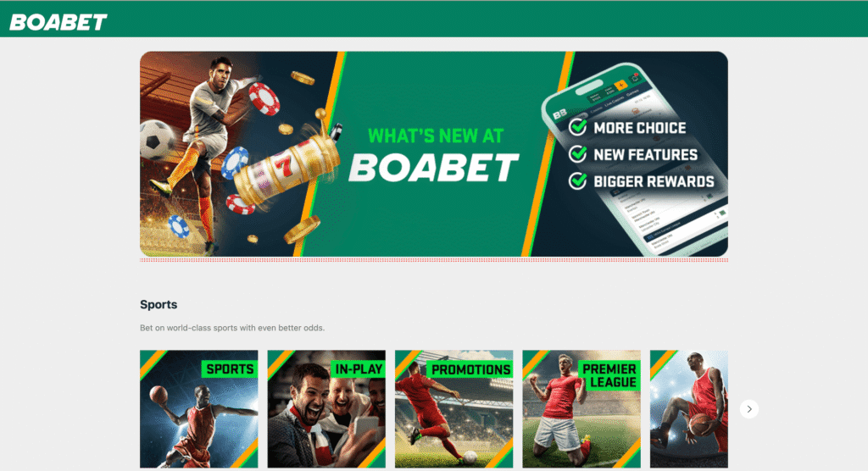Click the PROMOTIONS label badge
The width and height of the screenshot is (868, 471).
tap(470, 369)
